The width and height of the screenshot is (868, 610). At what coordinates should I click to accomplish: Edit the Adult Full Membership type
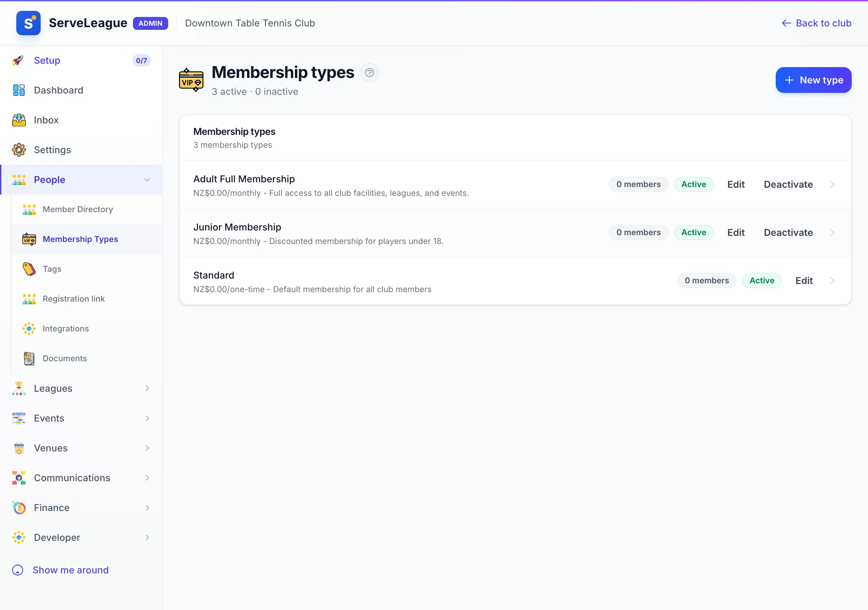pyautogui.click(x=736, y=184)
